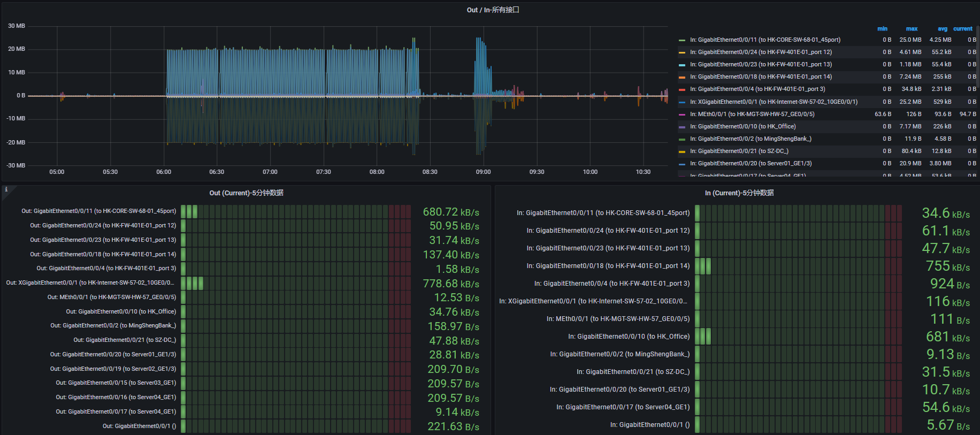Click cyan series icon for GigabitEthernet0/0/23 legend
Screen dimensions: 980x435
click(682, 65)
